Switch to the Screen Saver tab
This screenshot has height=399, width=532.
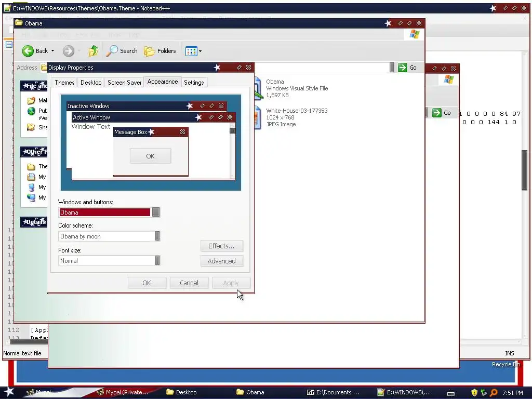124,83
